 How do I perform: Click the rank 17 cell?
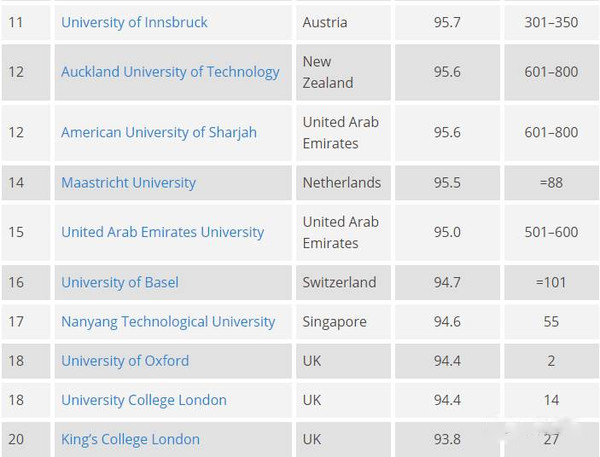(26, 322)
